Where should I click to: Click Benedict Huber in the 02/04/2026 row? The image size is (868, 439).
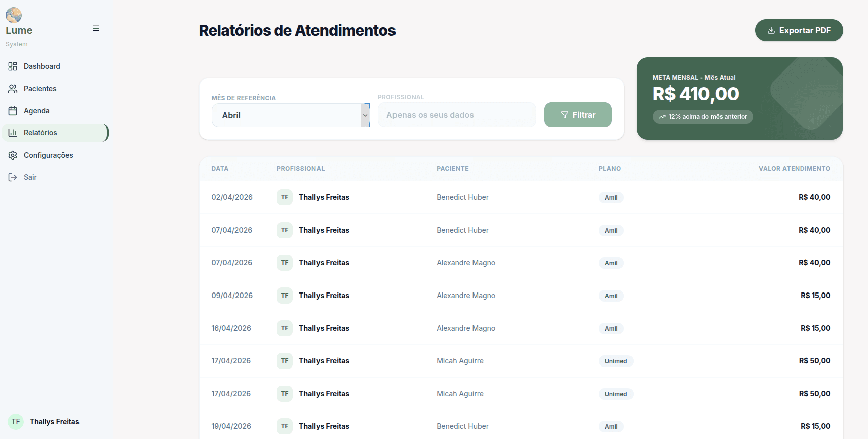point(462,197)
